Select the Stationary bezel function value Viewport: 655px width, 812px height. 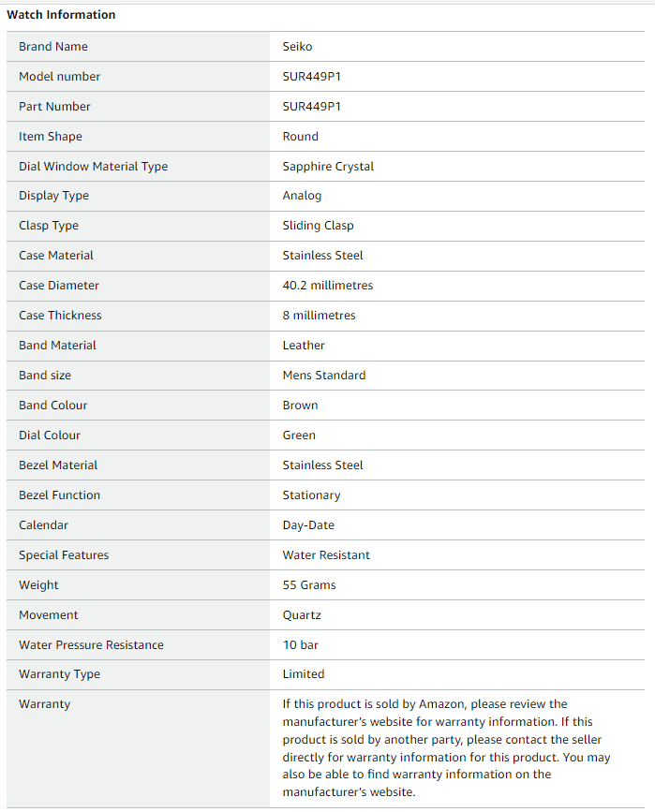coord(311,495)
